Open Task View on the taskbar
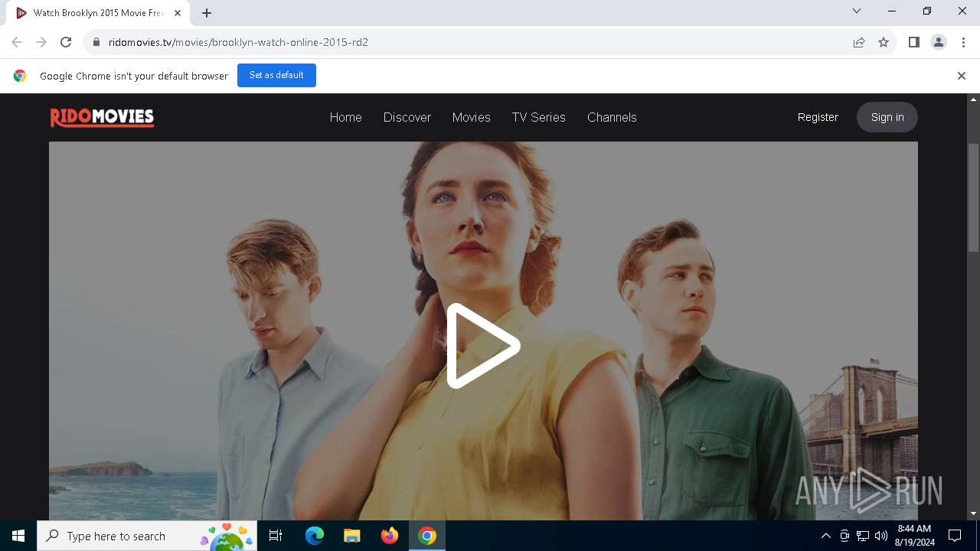 pos(276,536)
